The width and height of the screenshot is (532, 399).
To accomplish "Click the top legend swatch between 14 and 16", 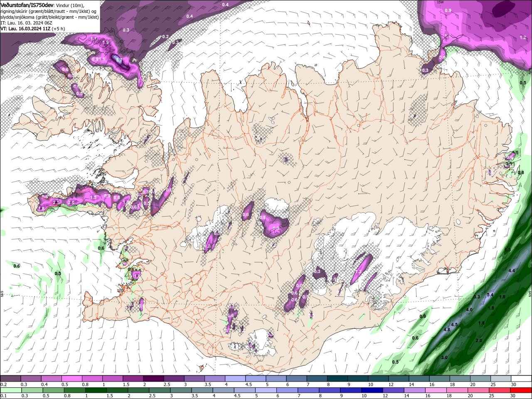I will click(x=419, y=379).
